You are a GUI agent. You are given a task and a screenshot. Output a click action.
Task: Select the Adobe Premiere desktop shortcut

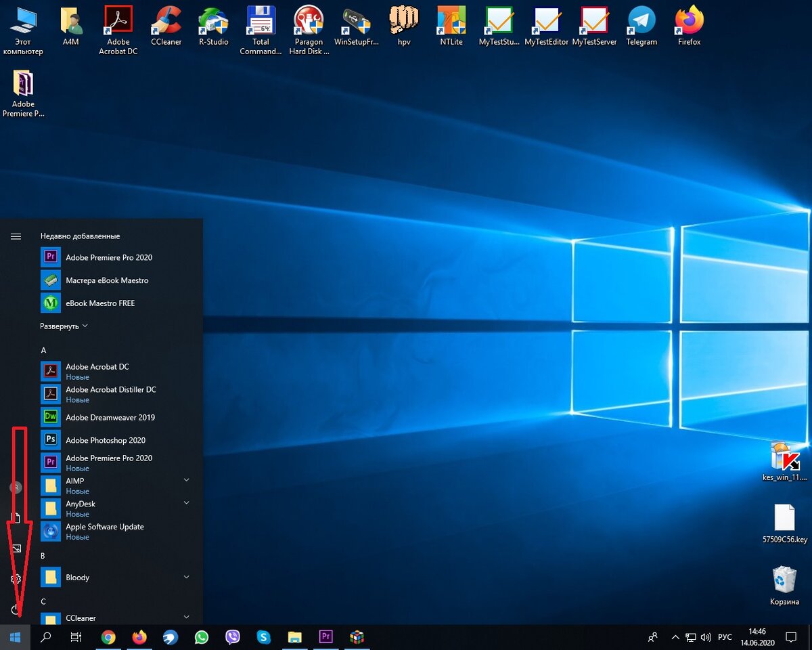click(23, 93)
